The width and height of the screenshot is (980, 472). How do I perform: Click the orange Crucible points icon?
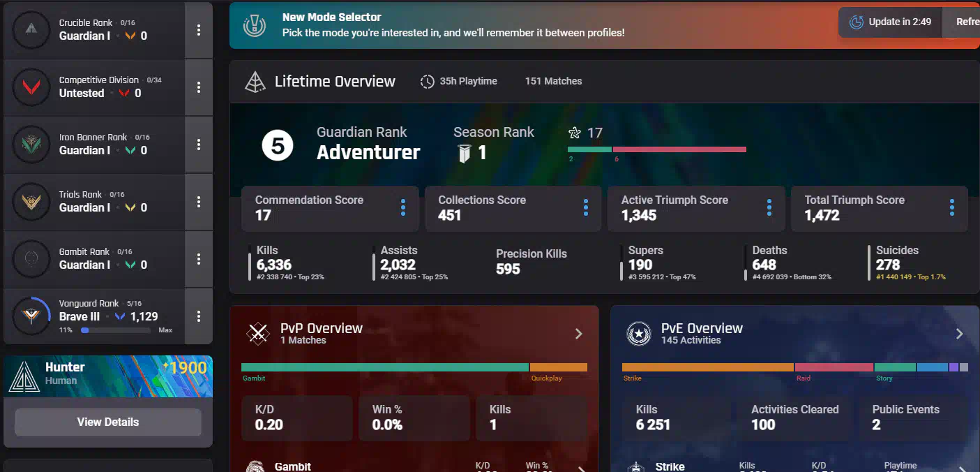[x=130, y=36]
